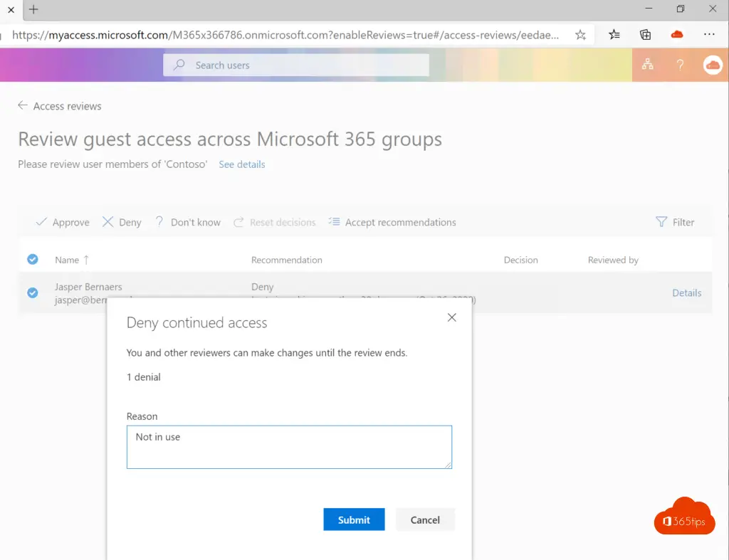Click the Recommendation column header
729x560 pixels.
pyautogui.click(x=286, y=260)
